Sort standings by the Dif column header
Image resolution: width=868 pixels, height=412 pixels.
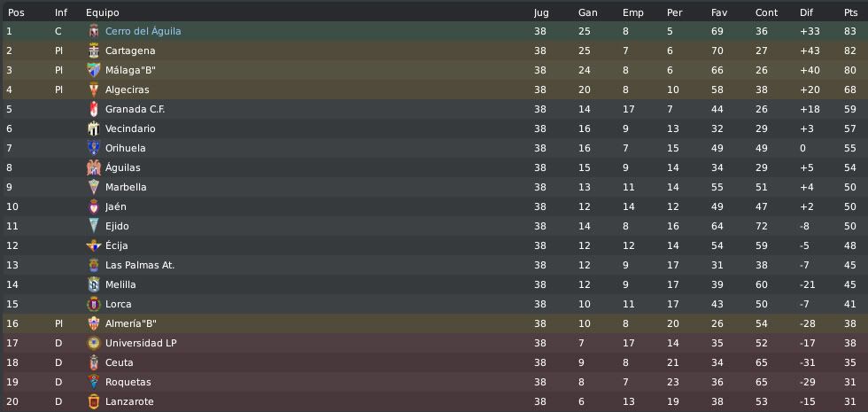coord(805,12)
